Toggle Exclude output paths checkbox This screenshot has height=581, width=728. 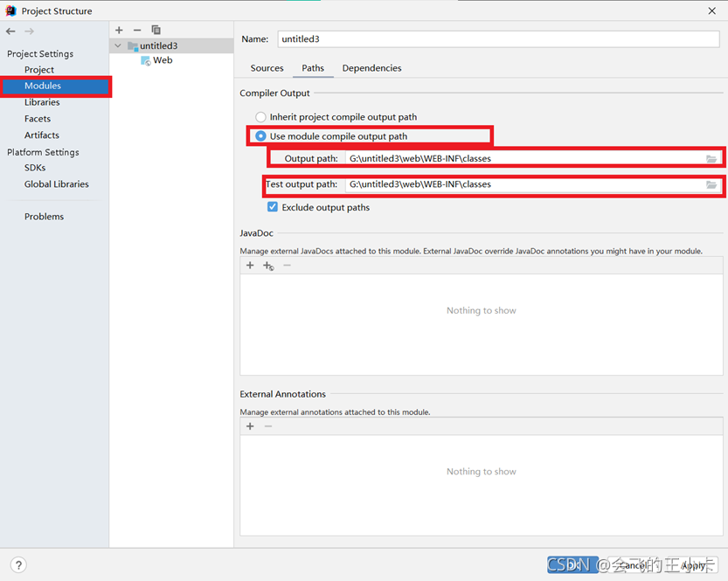(273, 207)
